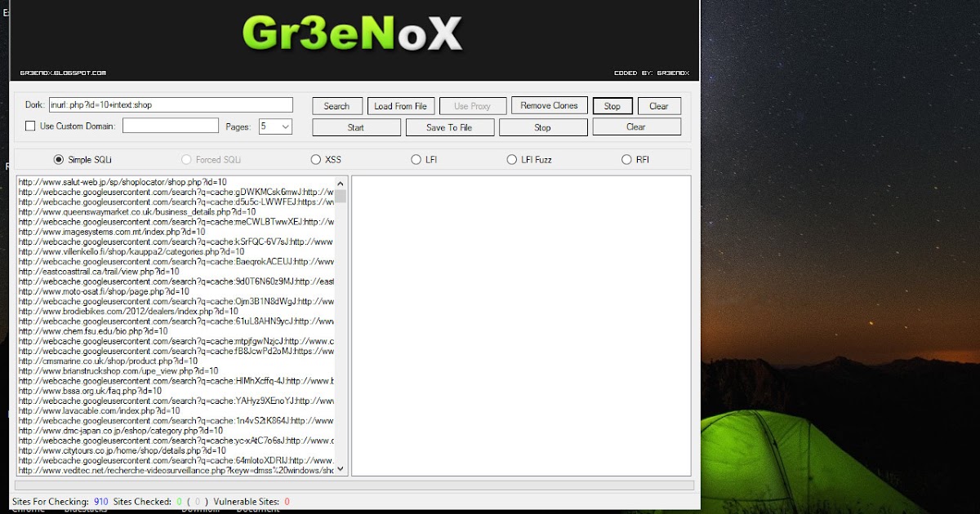Click Clear in the bottom button row

click(636, 126)
